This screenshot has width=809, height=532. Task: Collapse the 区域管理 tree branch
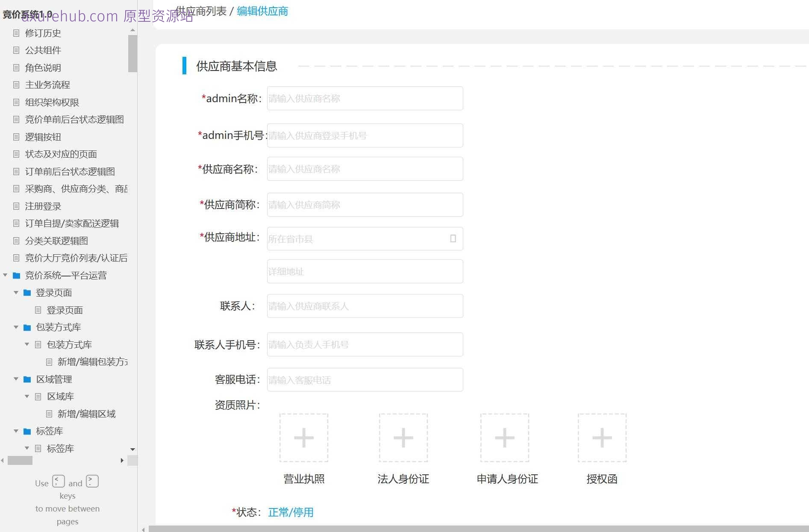coord(17,379)
